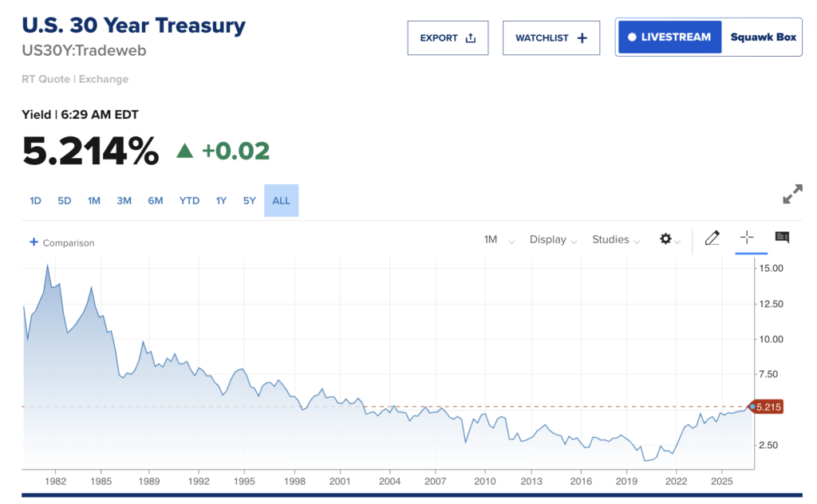Select the 5Y time range
Screen dimensions: 817x504
click(x=250, y=200)
